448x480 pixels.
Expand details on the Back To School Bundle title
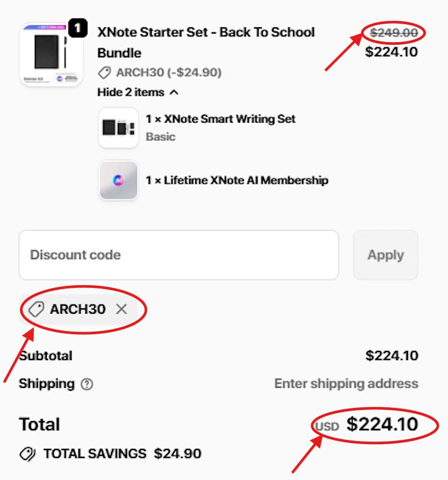205,42
